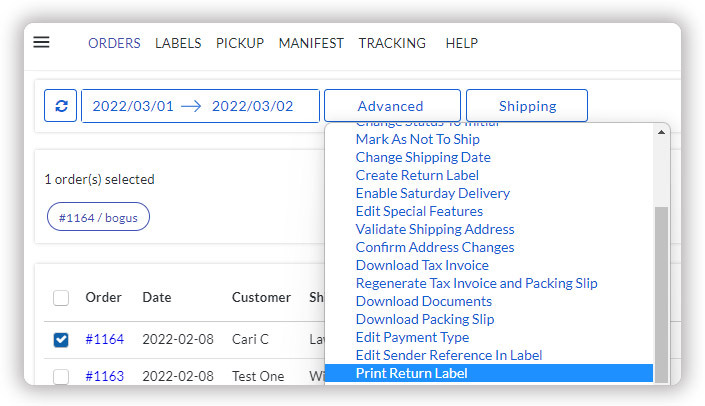Open order #1163 link
Viewport: 705px width, 406px height.
[104, 376]
